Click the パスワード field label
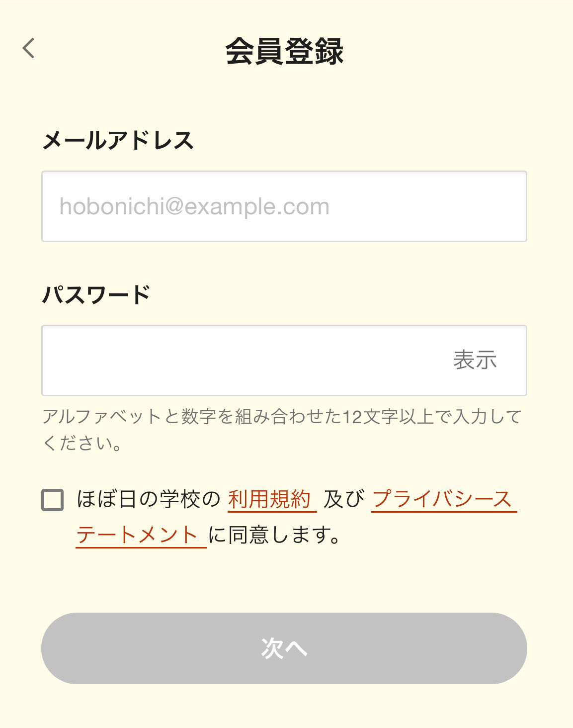 [x=96, y=294]
